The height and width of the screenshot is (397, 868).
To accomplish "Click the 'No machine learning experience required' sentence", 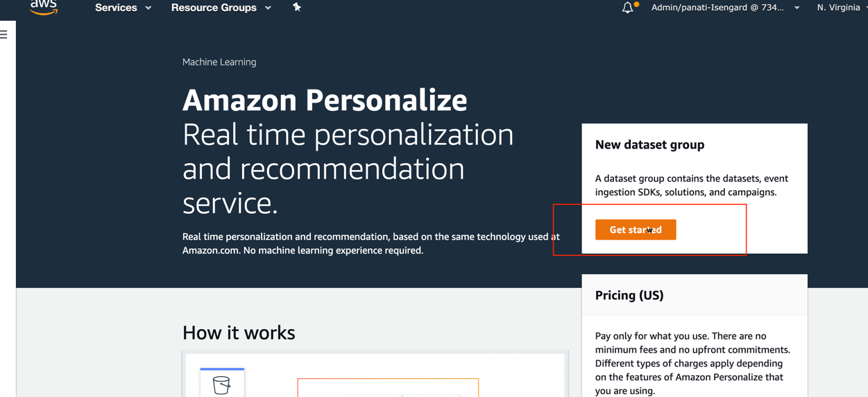I will pos(333,251).
